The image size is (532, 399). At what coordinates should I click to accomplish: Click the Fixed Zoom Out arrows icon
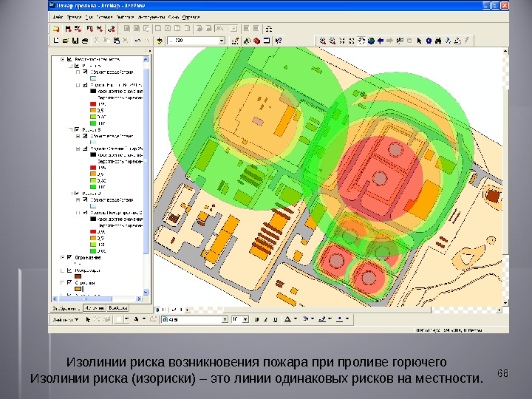pos(352,41)
